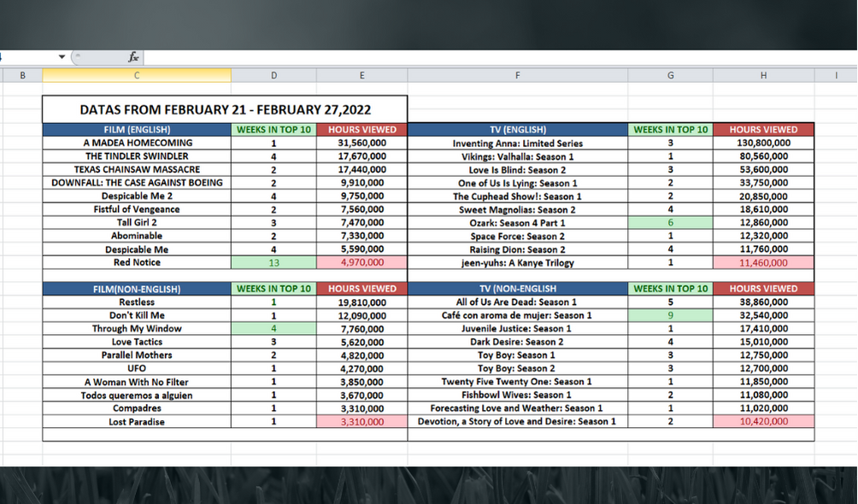Select the 'Red Notice' film cell
This screenshot has height=504, width=858.
(x=137, y=262)
